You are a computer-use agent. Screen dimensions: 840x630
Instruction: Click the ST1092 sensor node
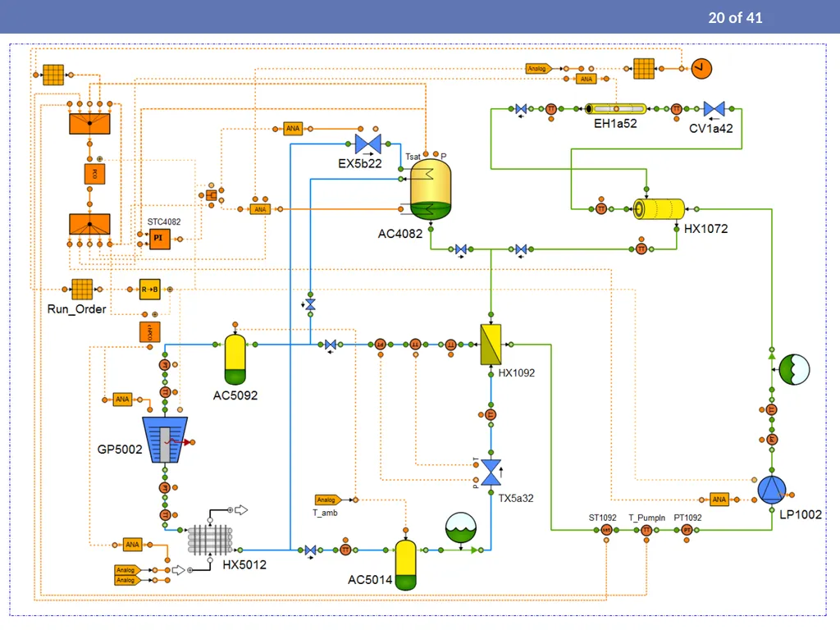606,530
